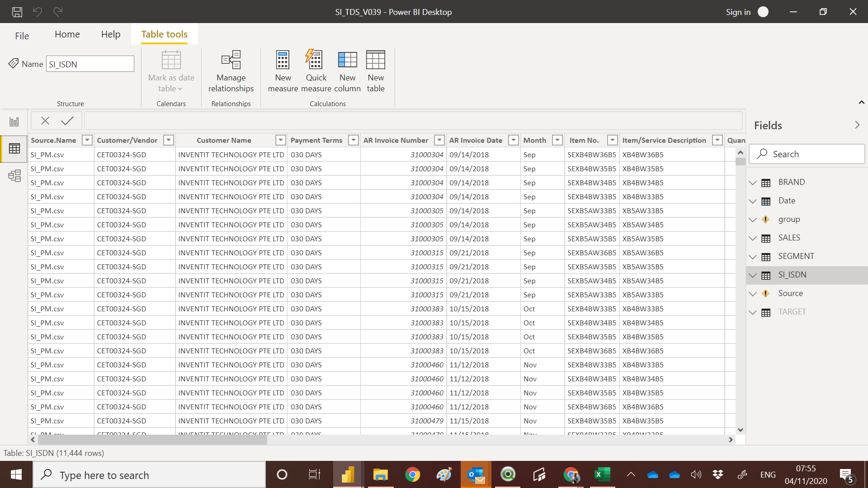Image resolution: width=868 pixels, height=488 pixels.
Task: Create a New table
Action: tap(376, 71)
